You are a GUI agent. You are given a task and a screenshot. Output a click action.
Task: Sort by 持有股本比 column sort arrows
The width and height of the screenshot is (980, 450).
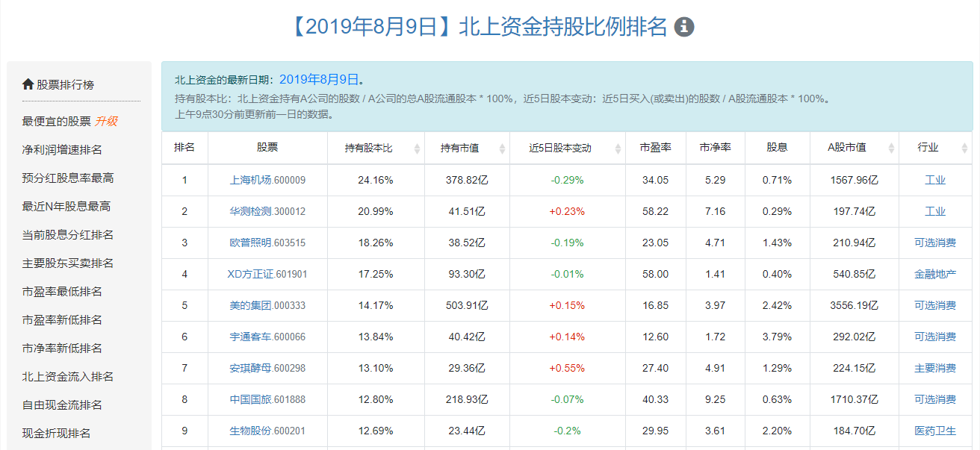(x=417, y=149)
